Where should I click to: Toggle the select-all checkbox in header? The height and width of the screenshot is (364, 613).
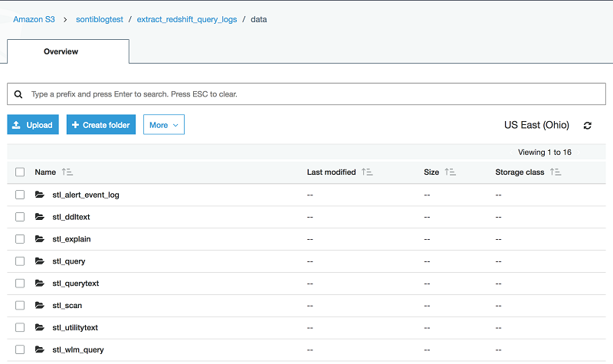[20, 172]
